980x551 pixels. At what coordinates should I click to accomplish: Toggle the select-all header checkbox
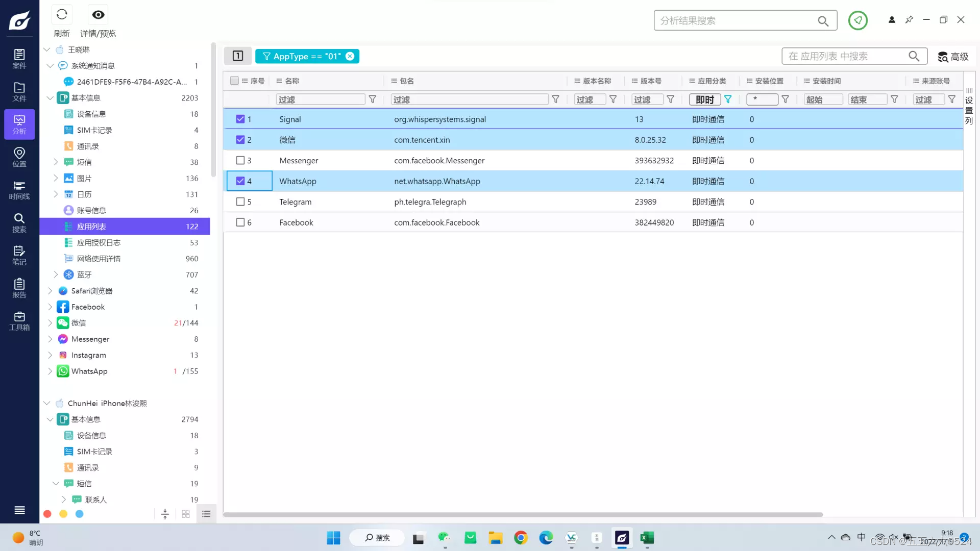[234, 81]
